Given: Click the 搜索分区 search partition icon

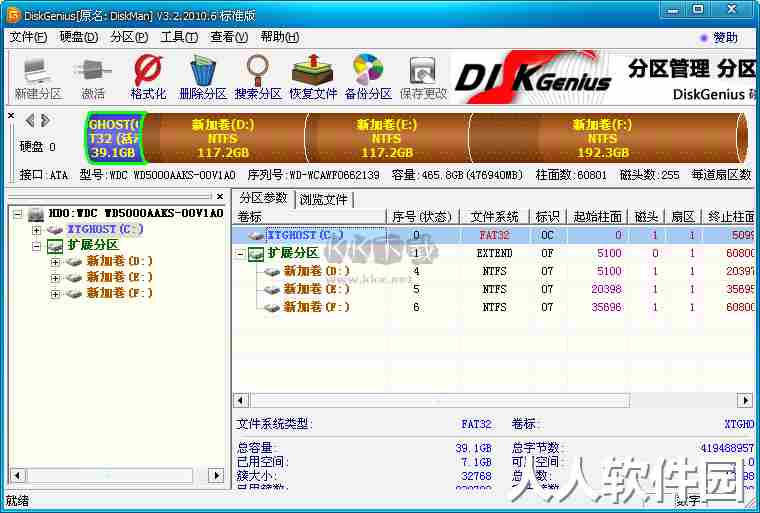Looking at the screenshot, I should tap(258, 78).
